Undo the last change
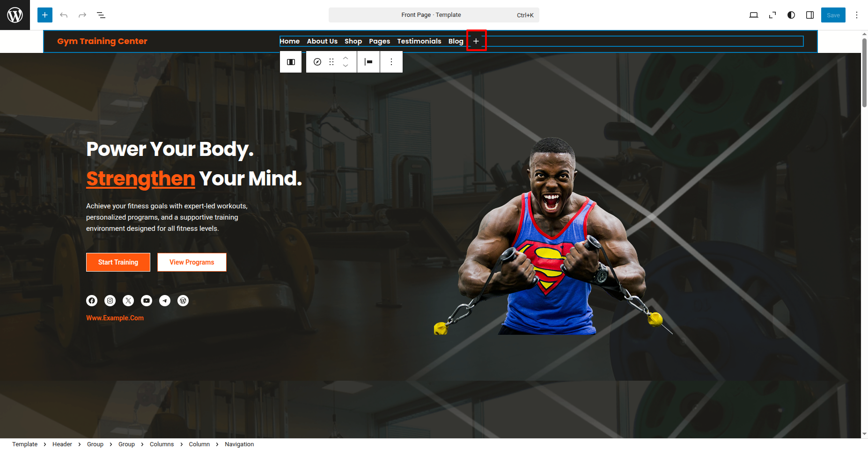This screenshot has width=868, height=450. click(x=64, y=15)
